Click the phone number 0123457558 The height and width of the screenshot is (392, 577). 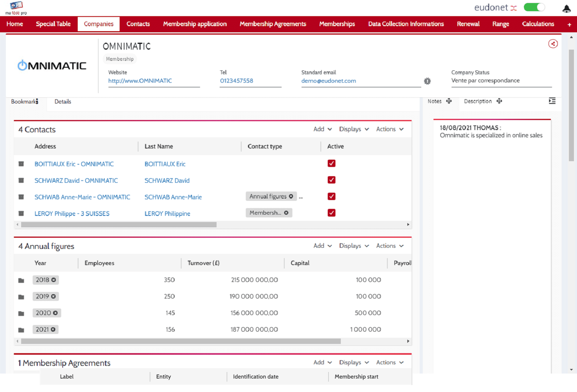coord(237,81)
